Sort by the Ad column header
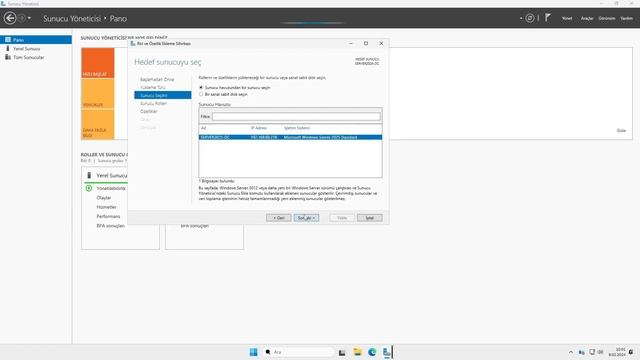640x360 pixels. pyautogui.click(x=203, y=128)
